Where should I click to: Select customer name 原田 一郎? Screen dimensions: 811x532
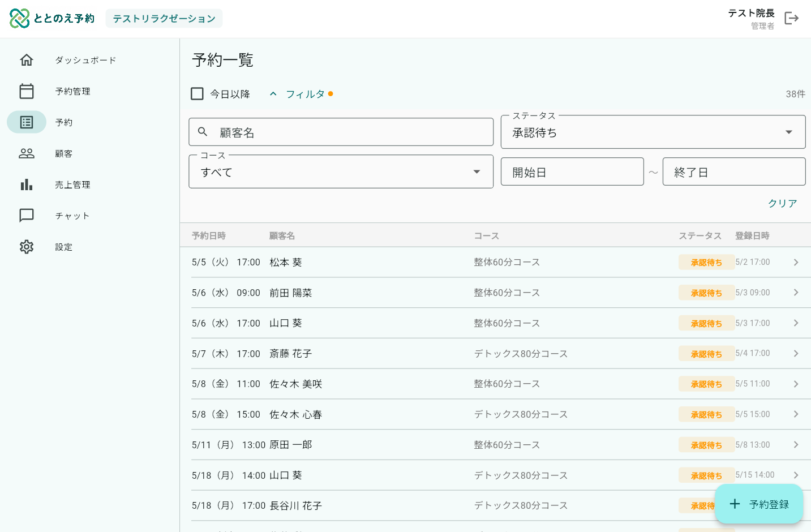[291, 445]
